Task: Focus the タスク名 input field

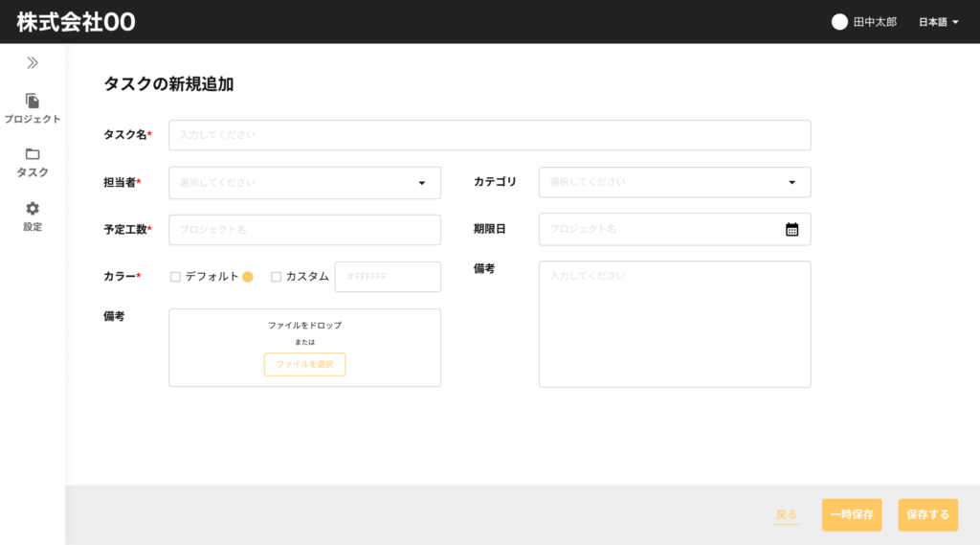Action: click(490, 135)
